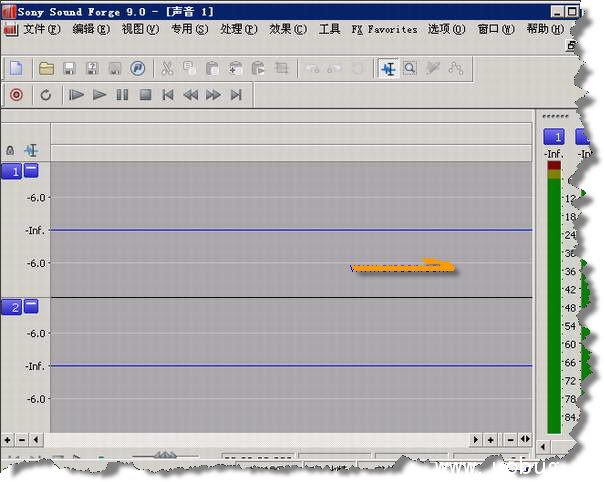Select channel 2 button in waveform
Image resolution: width=605 pixels, height=482 pixels.
(x=12, y=307)
